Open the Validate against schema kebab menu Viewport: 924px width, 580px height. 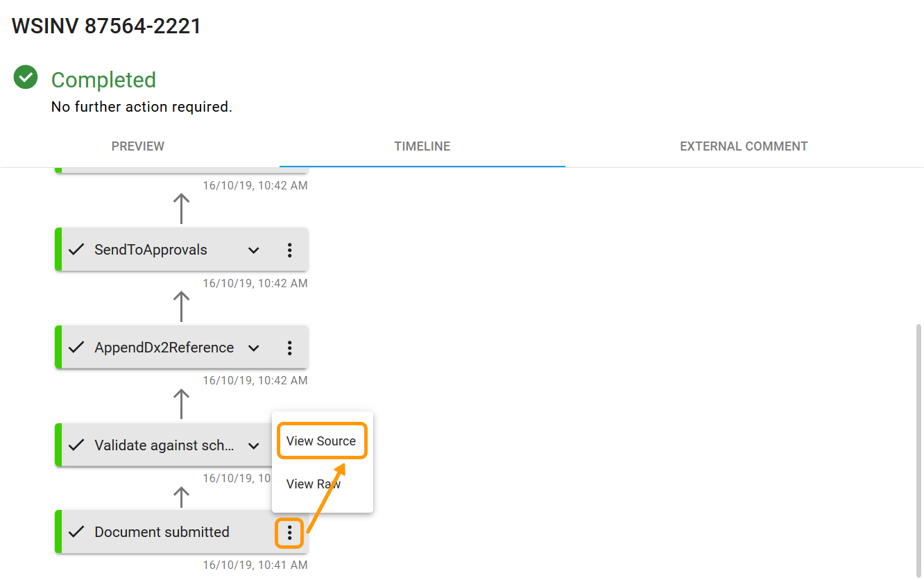(289, 445)
